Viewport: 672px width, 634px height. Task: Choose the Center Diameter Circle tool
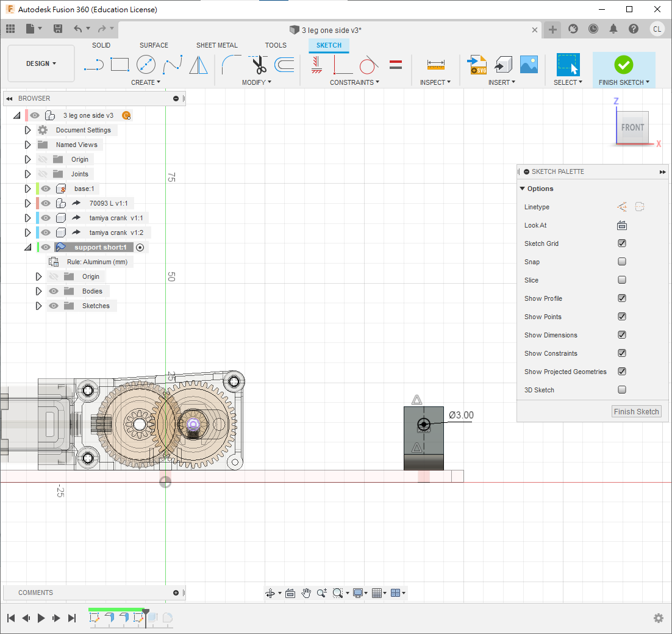tap(146, 64)
